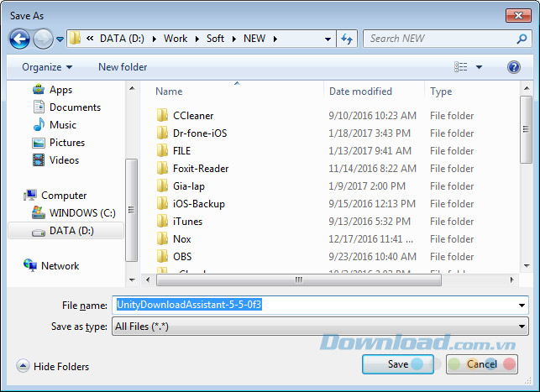Select the Music library icon
Viewport: 540px width, 392px height.
[x=39, y=125]
